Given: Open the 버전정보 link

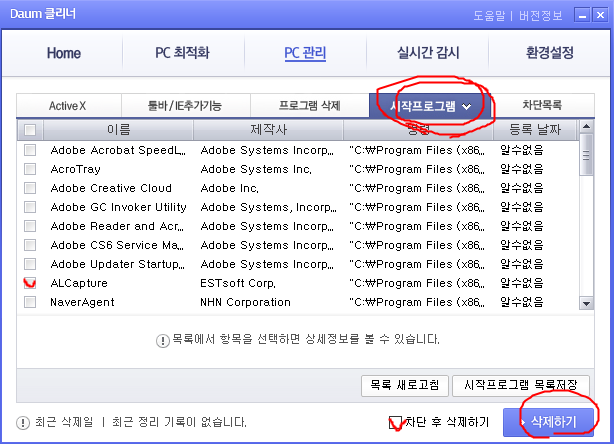Looking at the screenshot, I should 540,16.
